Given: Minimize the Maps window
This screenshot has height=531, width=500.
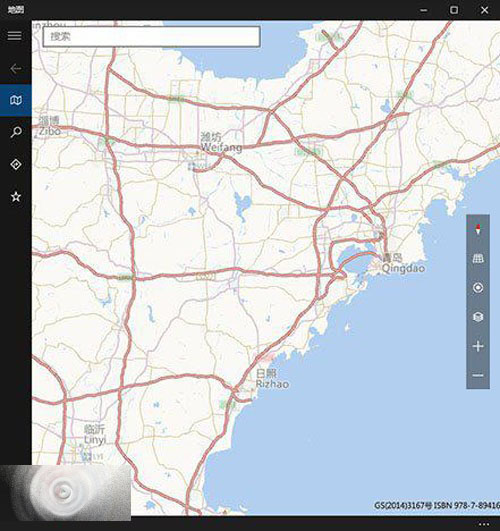Looking at the screenshot, I should [x=423, y=10].
